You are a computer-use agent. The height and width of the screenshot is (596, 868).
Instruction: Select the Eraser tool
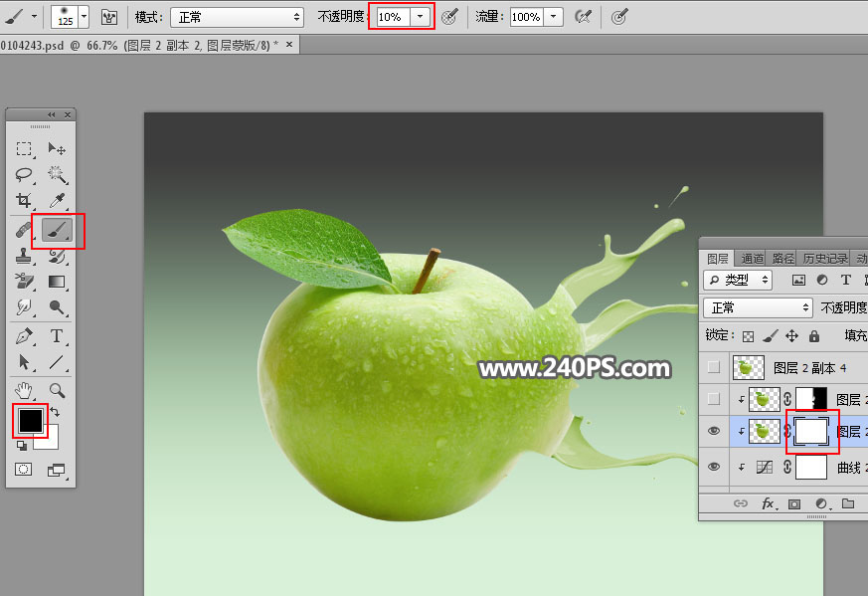pos(24,282)
